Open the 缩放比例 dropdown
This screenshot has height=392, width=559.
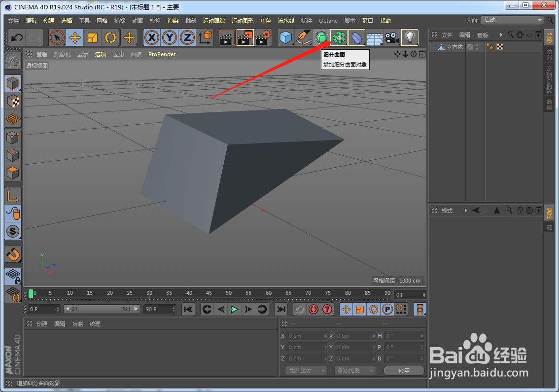(x=355, y=371)
